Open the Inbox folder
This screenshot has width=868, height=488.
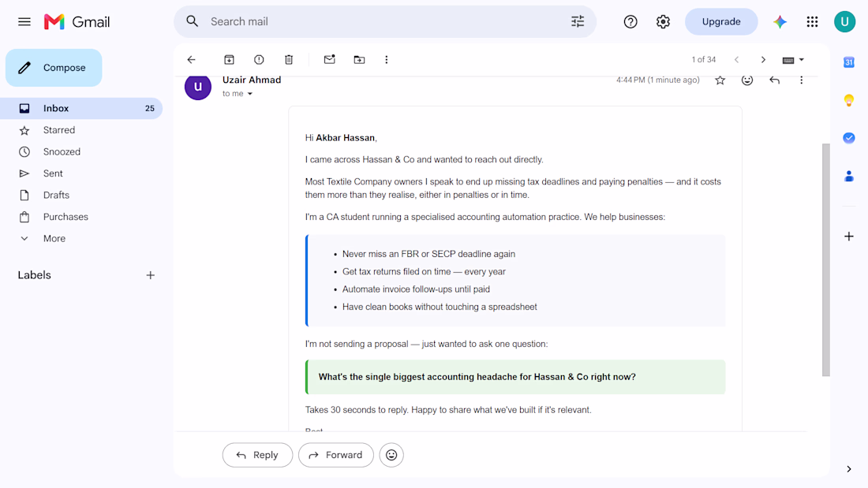coord(81,109)
